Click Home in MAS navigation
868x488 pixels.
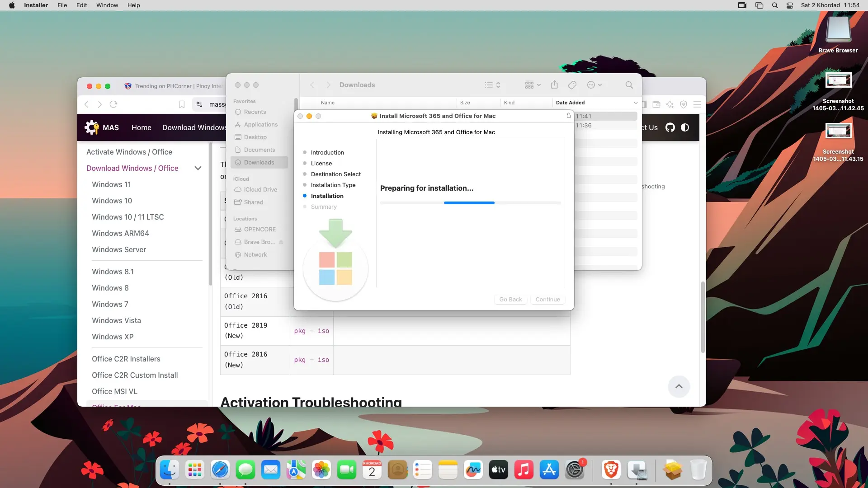click(x=142, y=127)
